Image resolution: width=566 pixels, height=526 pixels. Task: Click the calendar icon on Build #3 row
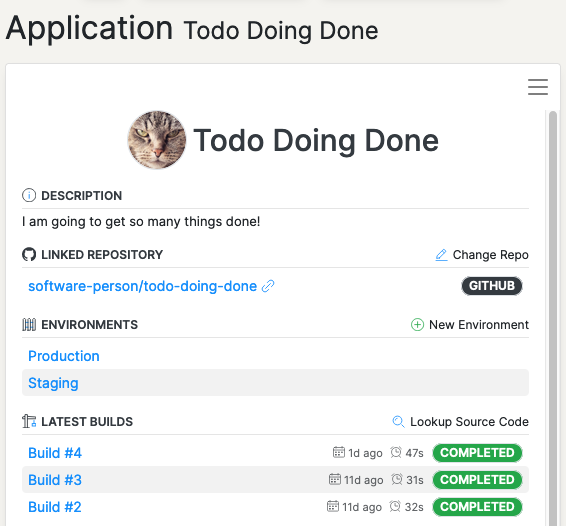tap(335, 479)
